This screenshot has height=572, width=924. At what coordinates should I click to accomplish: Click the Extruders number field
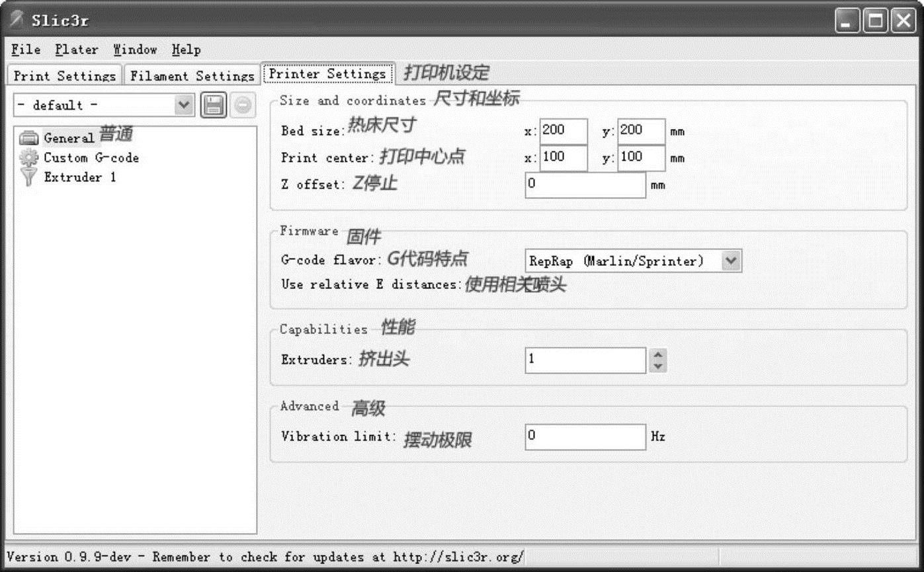point(585,360)
